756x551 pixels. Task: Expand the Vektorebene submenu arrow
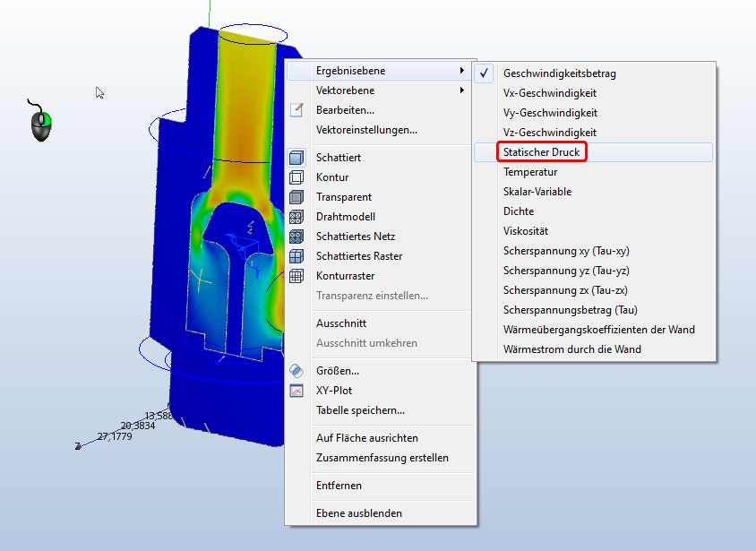(462, 90)
